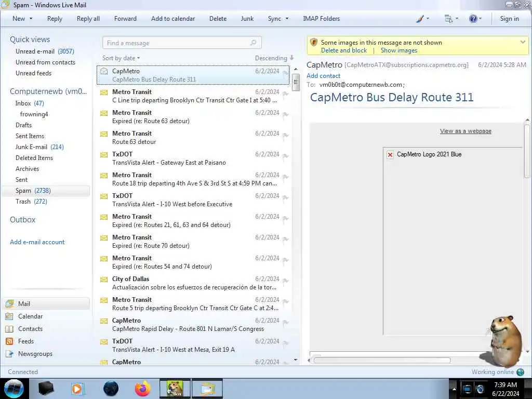The height and width of the screenshot is (399, 532).
Task: Open Firefox from the taskbar
Action: pyautogui.click(x=143, y=389)
